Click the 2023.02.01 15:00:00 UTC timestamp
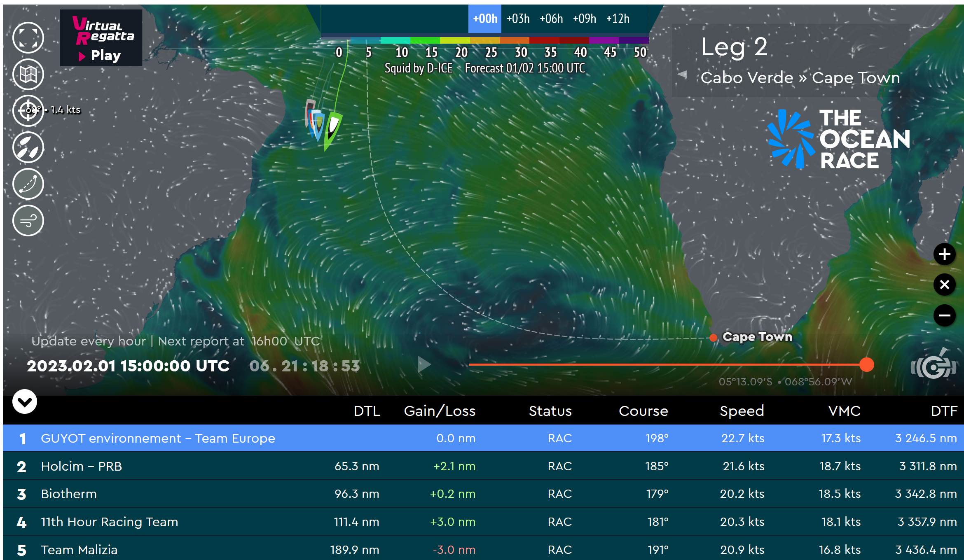The height and width of the screenshot is (560, 964). (128, 366)
